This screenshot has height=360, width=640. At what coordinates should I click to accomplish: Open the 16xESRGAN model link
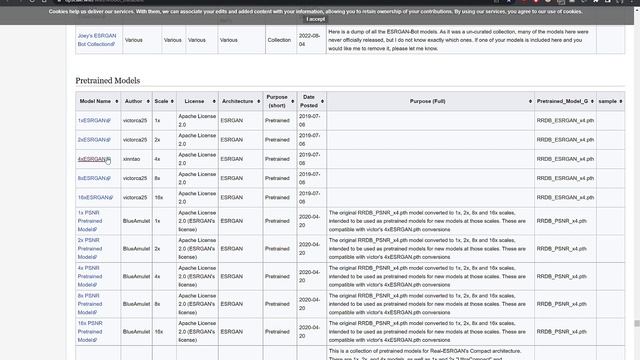pos(95,197)
